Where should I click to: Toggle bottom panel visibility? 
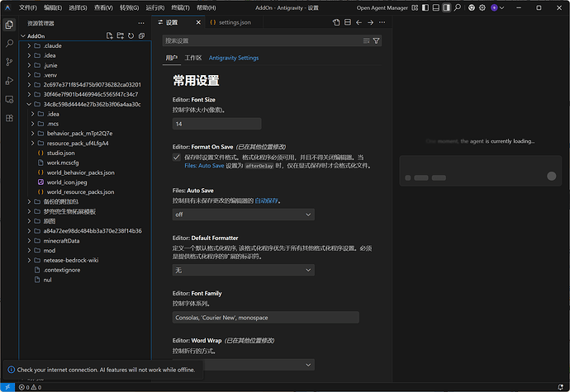coord(436,7)
